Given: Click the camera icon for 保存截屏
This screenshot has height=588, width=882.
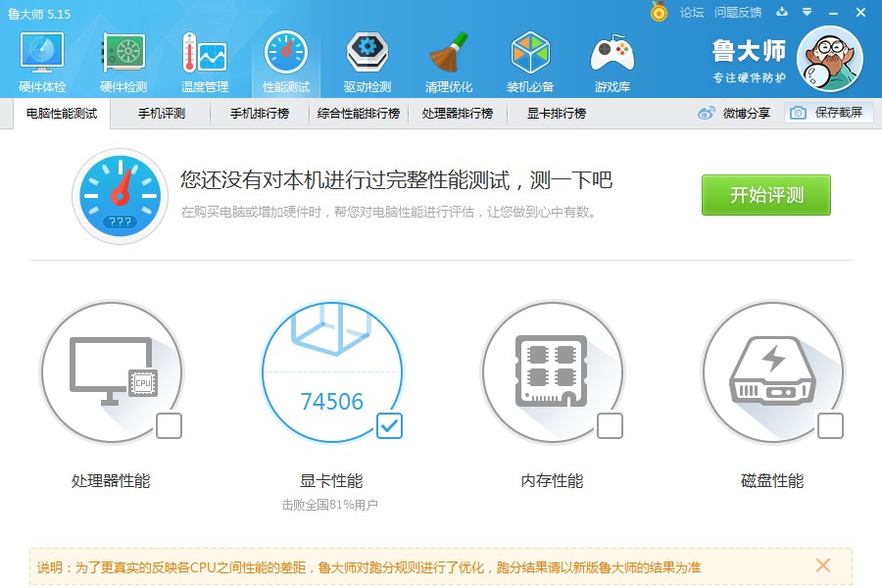Looking at the screenshot, I should [x=798, y=113].
